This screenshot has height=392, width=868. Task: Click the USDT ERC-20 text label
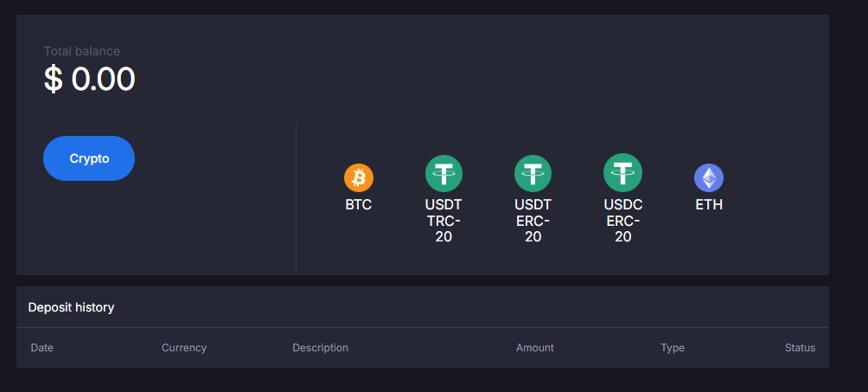click(x=533, y=221)
